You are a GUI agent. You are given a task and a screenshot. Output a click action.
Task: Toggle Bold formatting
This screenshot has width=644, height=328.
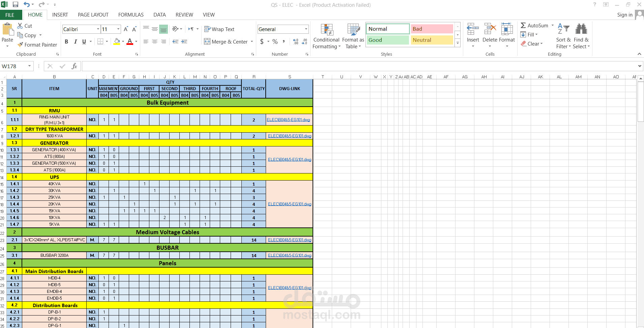pyautogui.click(x=66, y=42)
